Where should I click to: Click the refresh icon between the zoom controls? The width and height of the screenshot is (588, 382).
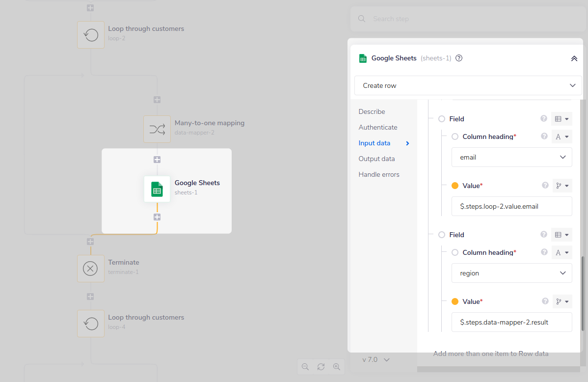(321, 367)
